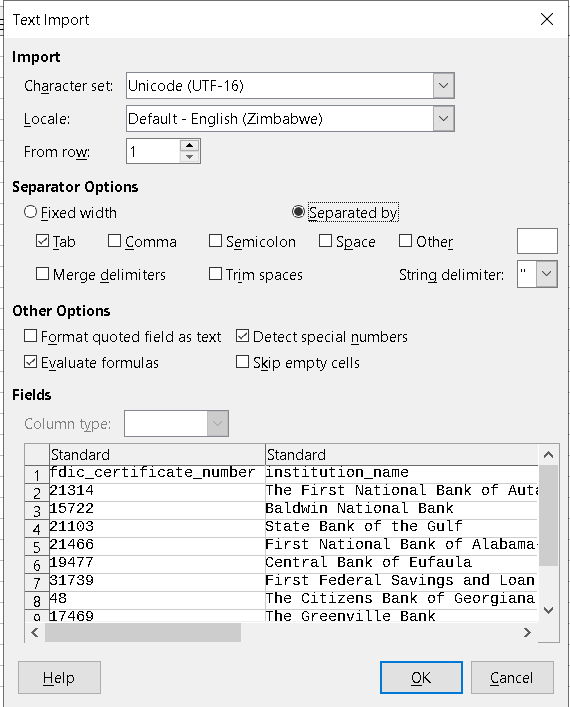Increase From row with up arrow

[x=189, y=146]
